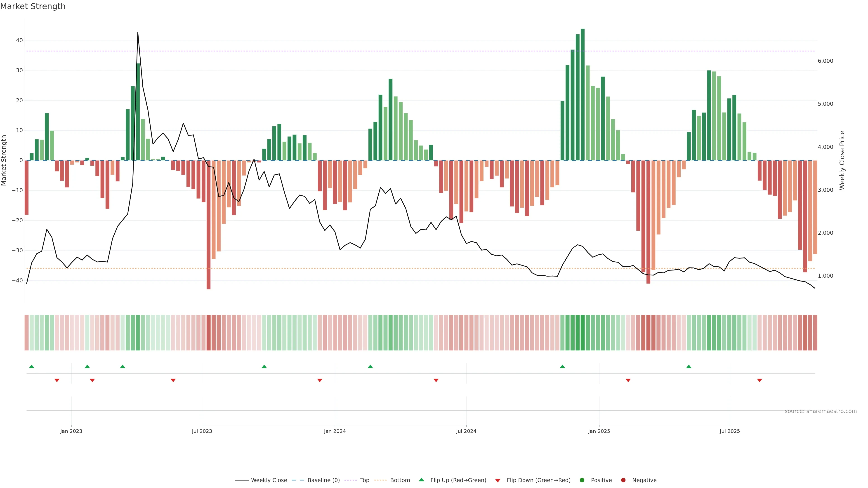The height and width of the screenshot is (488, 868).
Task: Click the source: sharemaestro.com text
Action: [821, 411]
